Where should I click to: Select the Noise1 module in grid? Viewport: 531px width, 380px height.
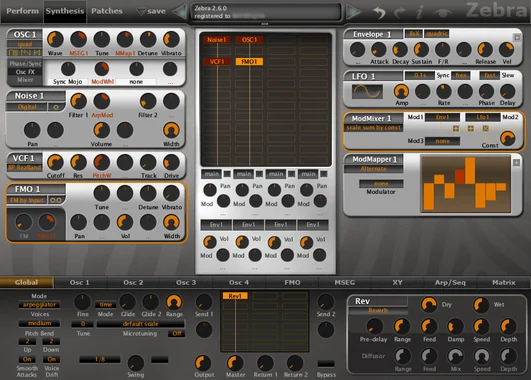[217, 40]
